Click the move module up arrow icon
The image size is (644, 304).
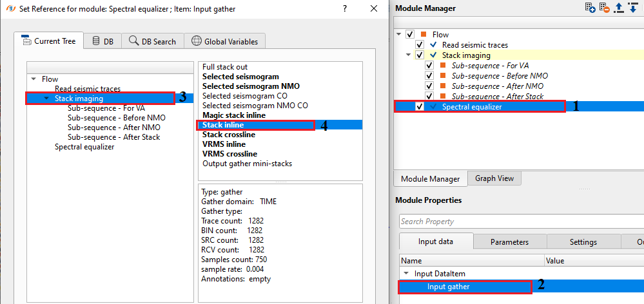(619, 8)
